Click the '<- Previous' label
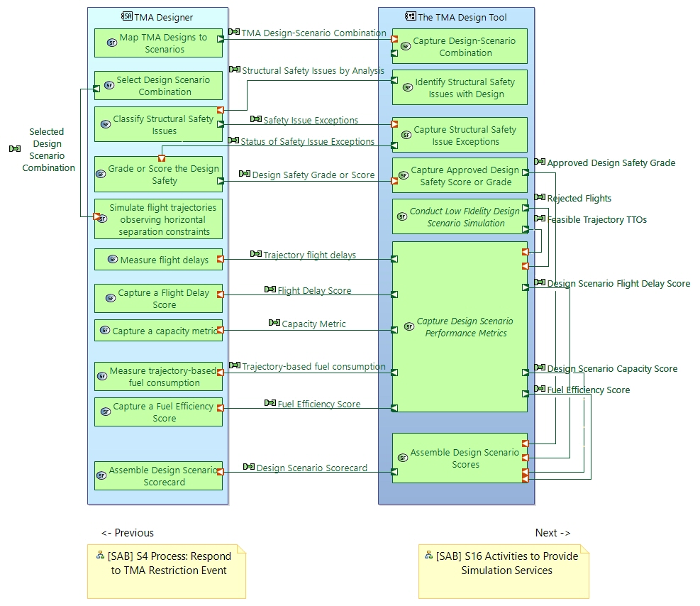 127,533
